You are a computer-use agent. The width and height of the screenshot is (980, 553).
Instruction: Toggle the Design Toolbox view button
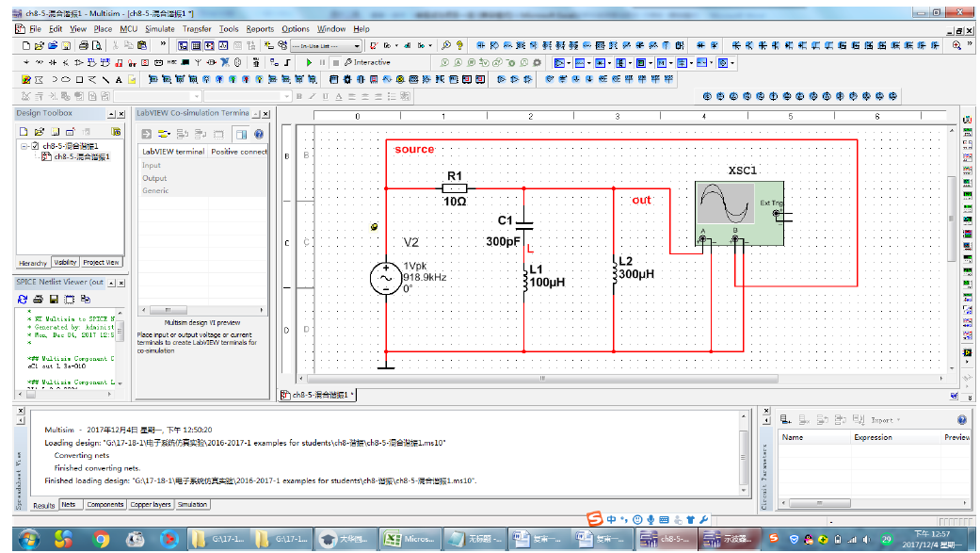click(x=183, y=45)
